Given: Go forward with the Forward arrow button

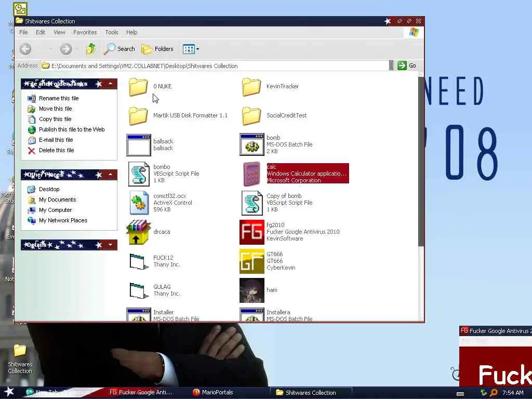Looking at the screenshot, I should [x=66, y=49].
